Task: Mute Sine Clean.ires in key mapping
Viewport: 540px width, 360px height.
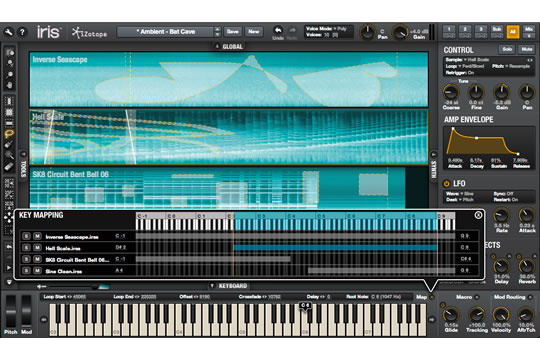Action: (x=37, y=271)
